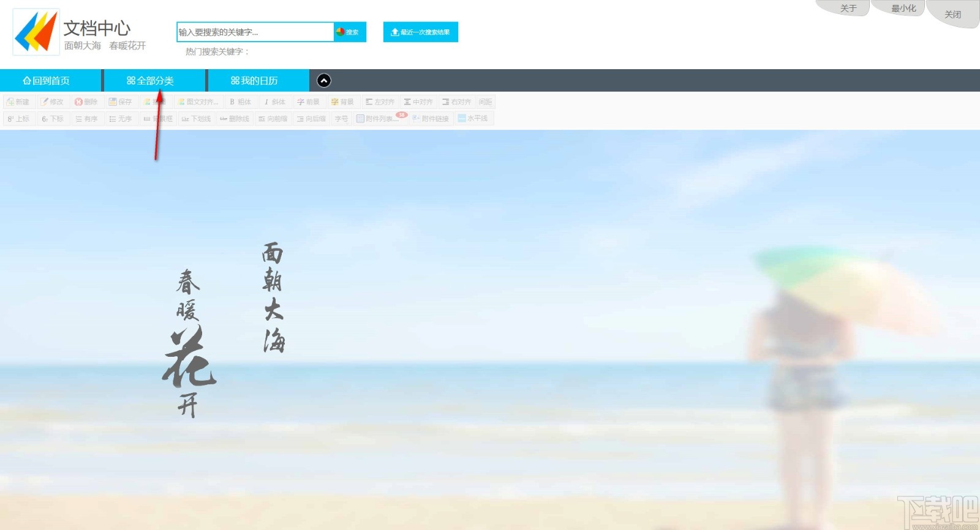Open the 最近一次搜索结果 last search results
This screenshot has width=980, height=530.
point(421,32)
